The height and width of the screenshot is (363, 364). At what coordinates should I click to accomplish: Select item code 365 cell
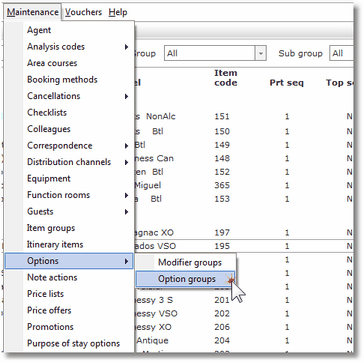[x=222, y=185]
